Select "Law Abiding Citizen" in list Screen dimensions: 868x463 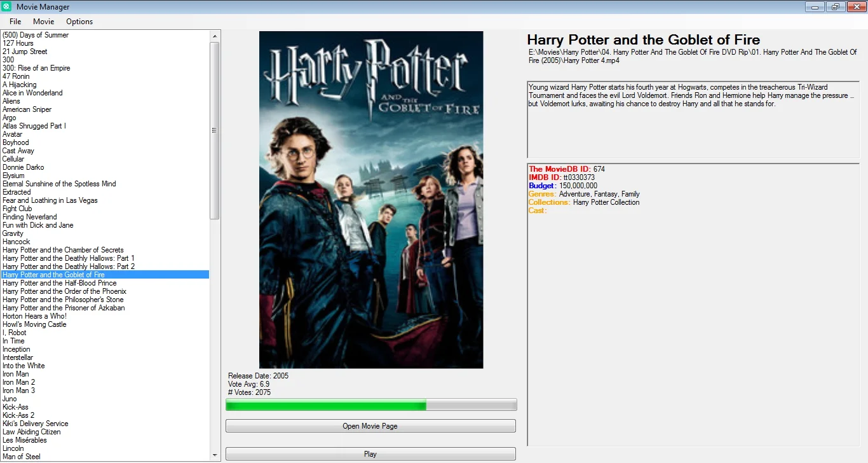tap(105, 432)
